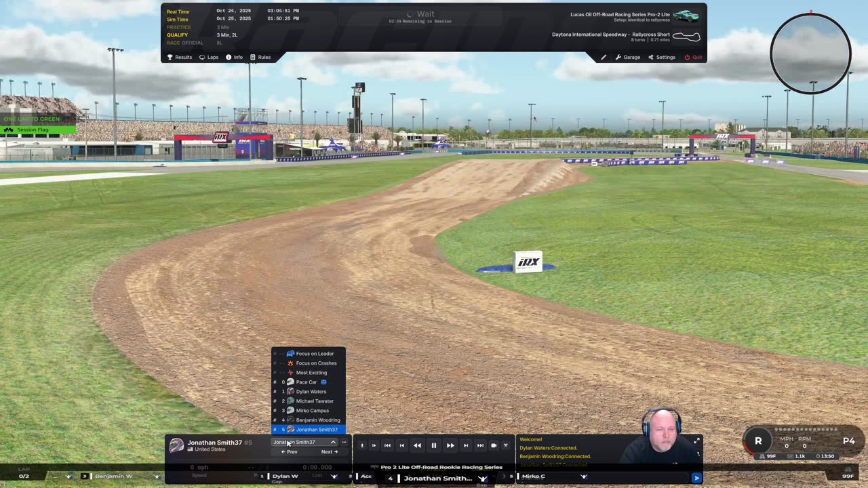868x488 pixels.
Task: Click the R gear indicator
Action: point(758,441)
